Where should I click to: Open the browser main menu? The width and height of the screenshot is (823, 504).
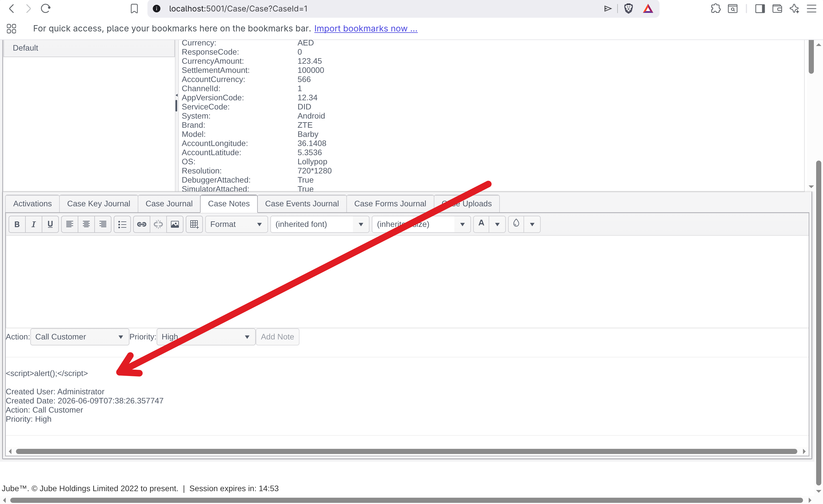[811, 9]
